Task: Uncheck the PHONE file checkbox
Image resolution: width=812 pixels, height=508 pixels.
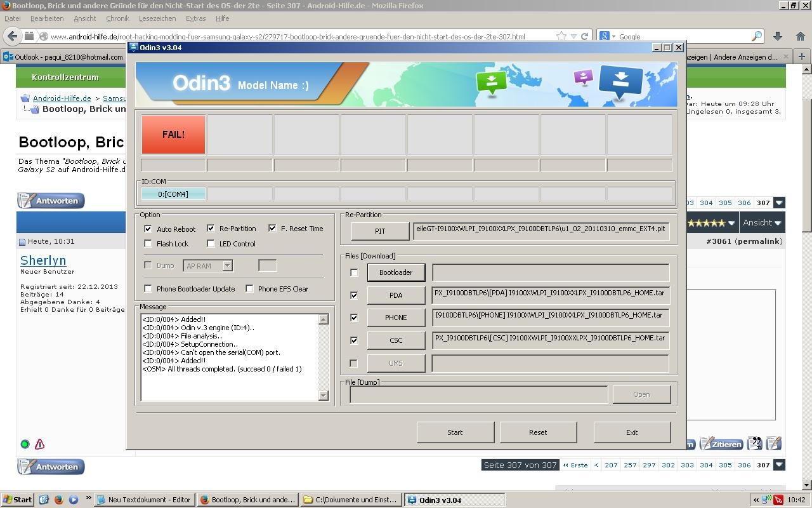Action: (354, 317)
